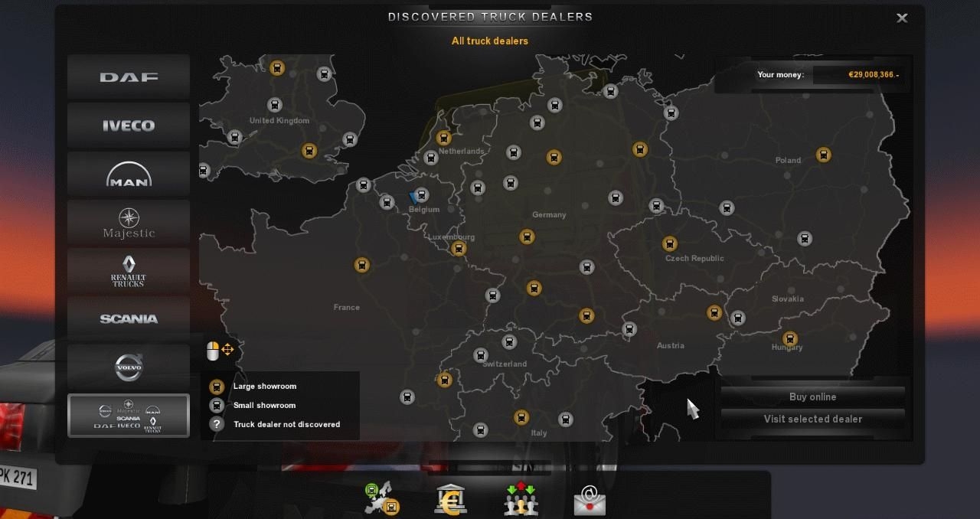Filter dealers by IVECO brand

coord(129,125)
